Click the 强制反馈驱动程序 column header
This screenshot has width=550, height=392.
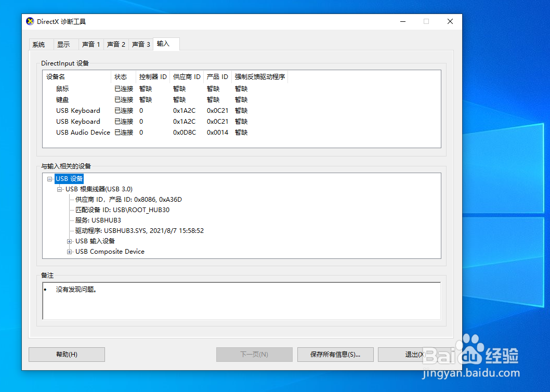pos(259,77)
